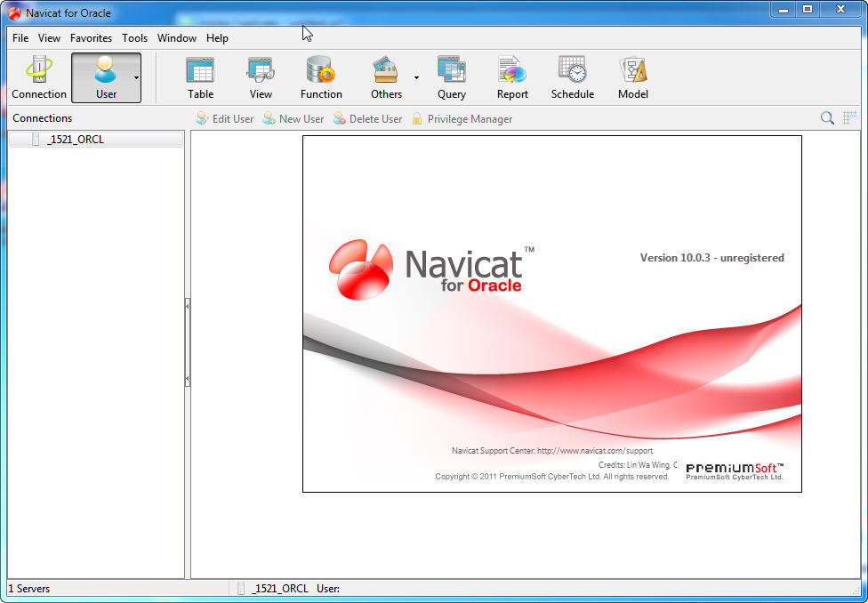
Task: Open the Model toolbar icon
Action: coord(632,77)
